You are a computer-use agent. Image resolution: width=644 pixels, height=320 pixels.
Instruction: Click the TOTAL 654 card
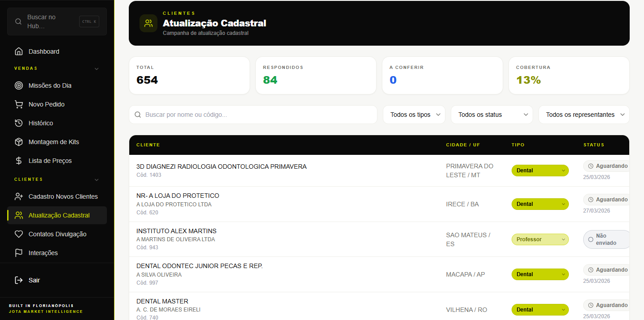point(189,75)
